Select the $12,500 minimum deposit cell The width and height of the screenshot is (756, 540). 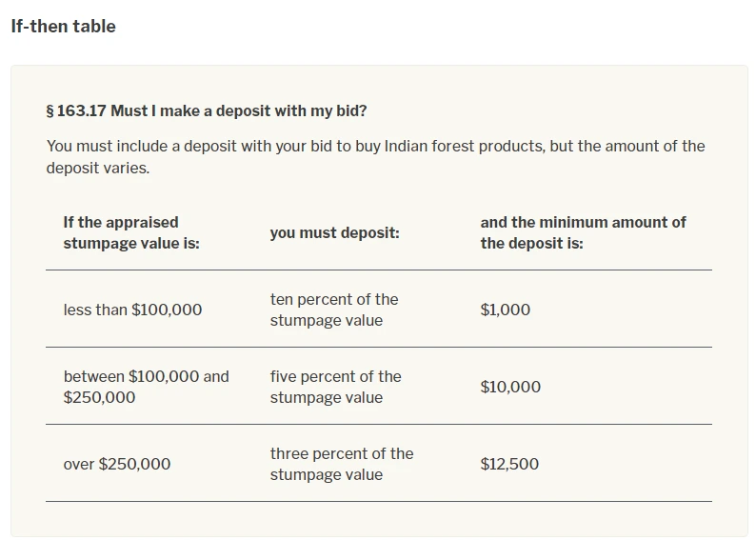[x=509, y=464]
